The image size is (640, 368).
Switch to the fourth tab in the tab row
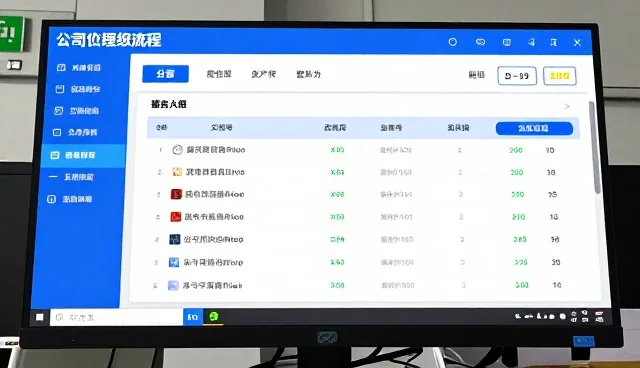(308, 74)
